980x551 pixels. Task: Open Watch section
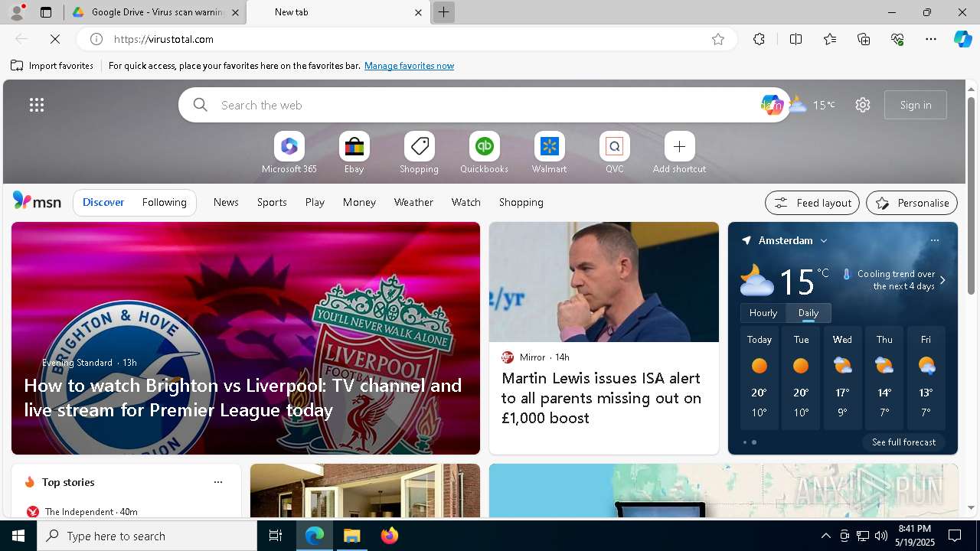point(465,202)
